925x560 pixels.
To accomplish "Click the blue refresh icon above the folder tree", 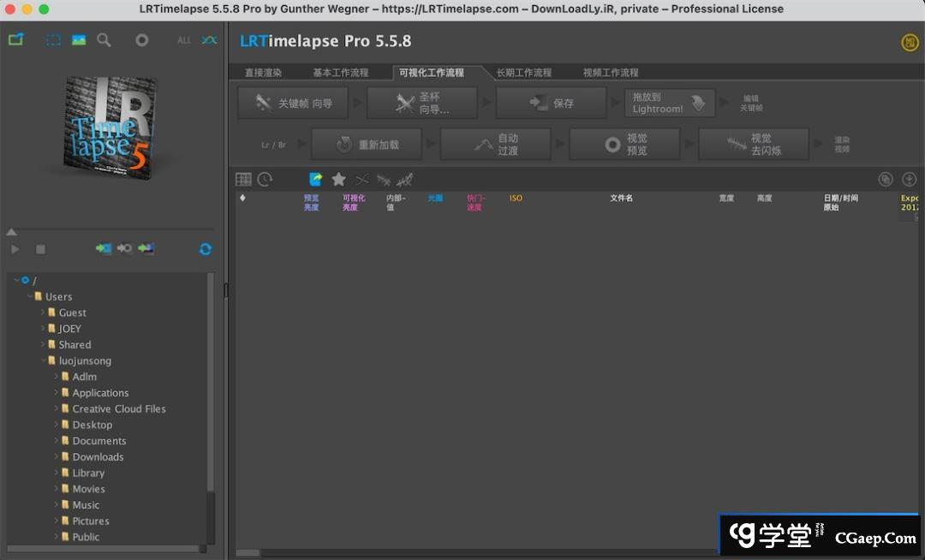I will point(206,249).
